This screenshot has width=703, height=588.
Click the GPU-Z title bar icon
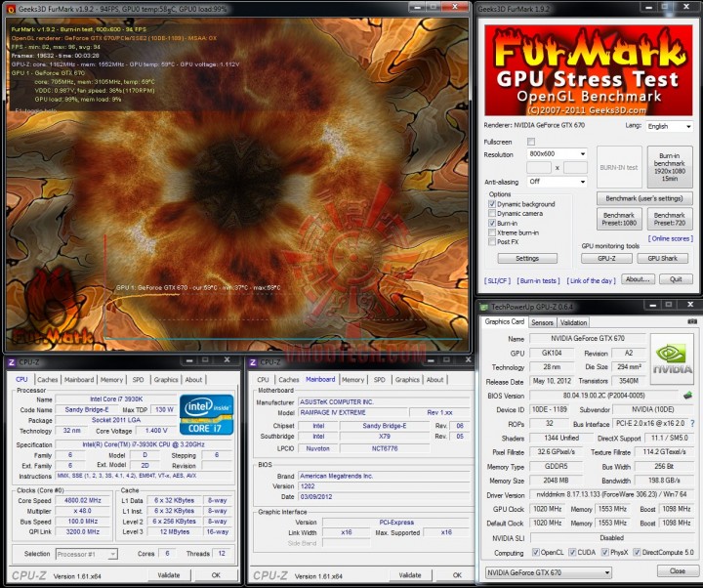[x=483, y=307]
